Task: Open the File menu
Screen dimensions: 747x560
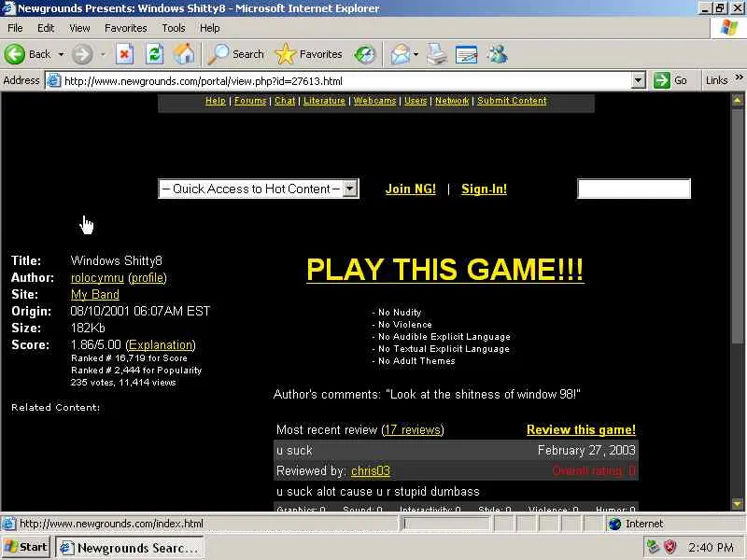Action: tap(15, 28)
